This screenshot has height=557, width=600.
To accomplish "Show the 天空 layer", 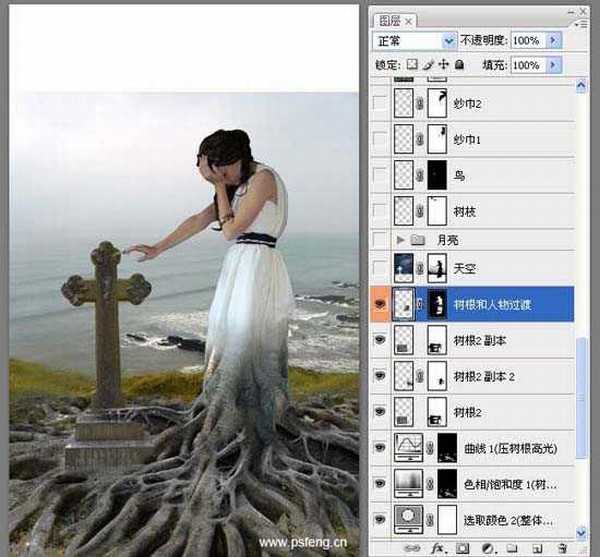I will [380, 267].
